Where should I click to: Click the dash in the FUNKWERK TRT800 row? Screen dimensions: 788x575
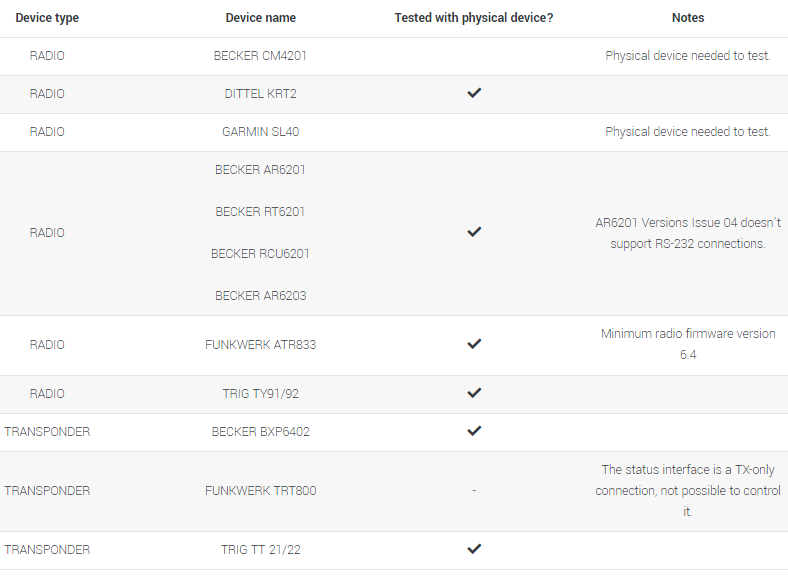pyautogui.click(x=474, y=491)
